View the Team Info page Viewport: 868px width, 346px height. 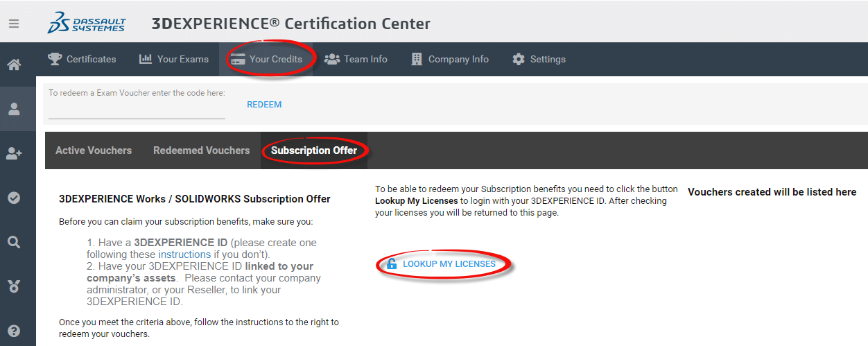(356, 59)
